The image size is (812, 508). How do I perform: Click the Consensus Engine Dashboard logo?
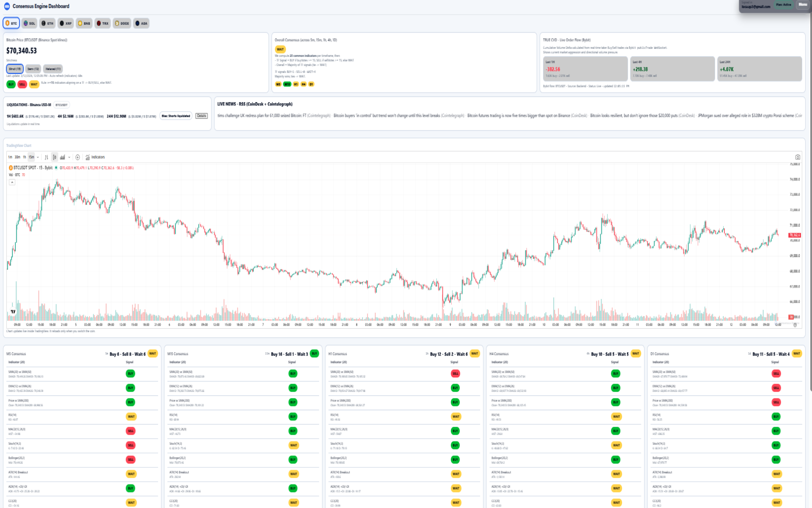point(6,6)
